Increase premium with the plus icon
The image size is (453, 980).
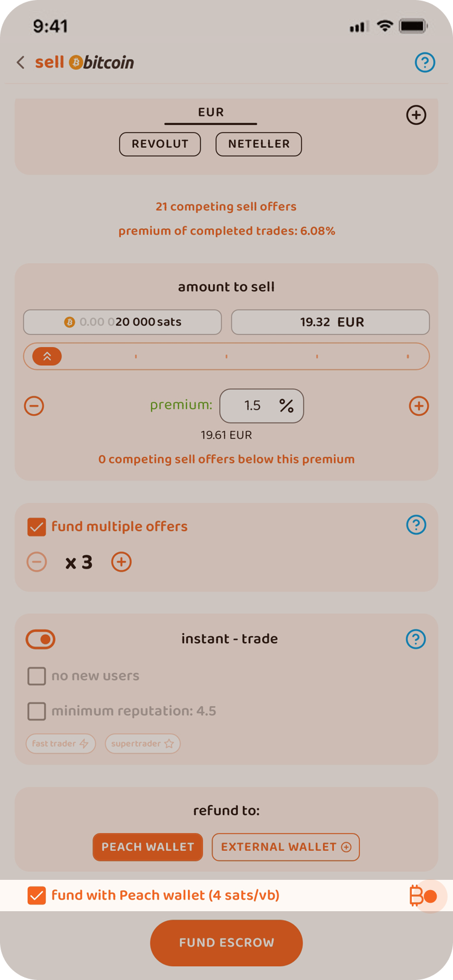419,406
